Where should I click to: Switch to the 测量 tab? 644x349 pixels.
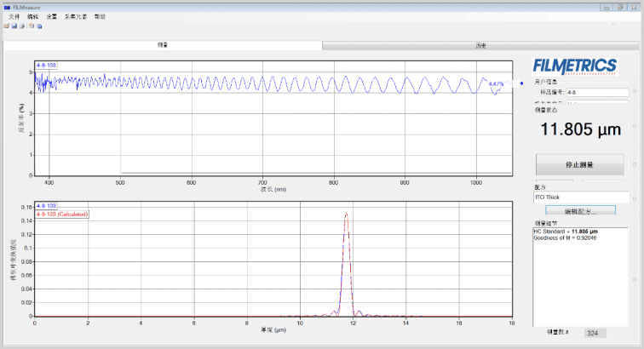162,45
